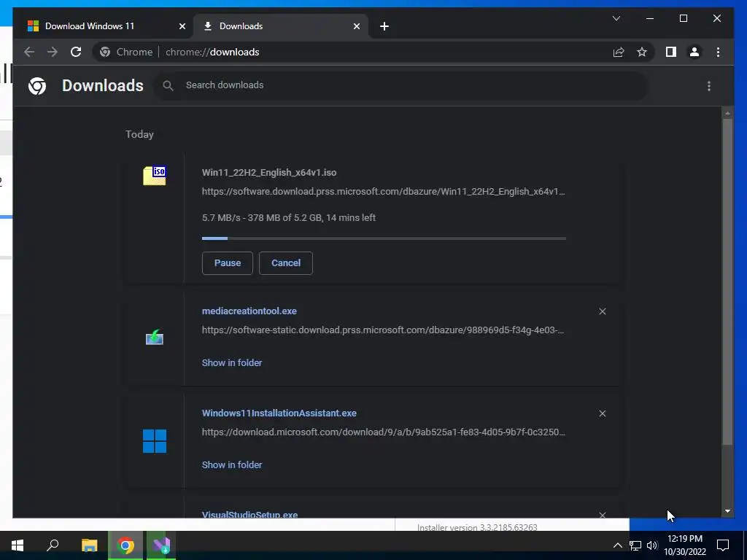The width and height of the screenshot is (747, 560).
Task: Click the search magnifier icon in downloads
Action: coord(168,86)
